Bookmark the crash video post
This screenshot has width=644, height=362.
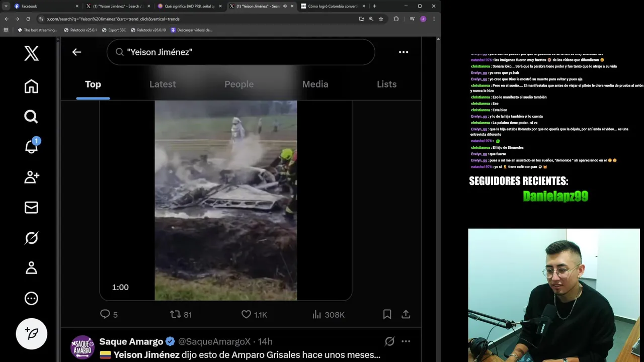point(387,314)
